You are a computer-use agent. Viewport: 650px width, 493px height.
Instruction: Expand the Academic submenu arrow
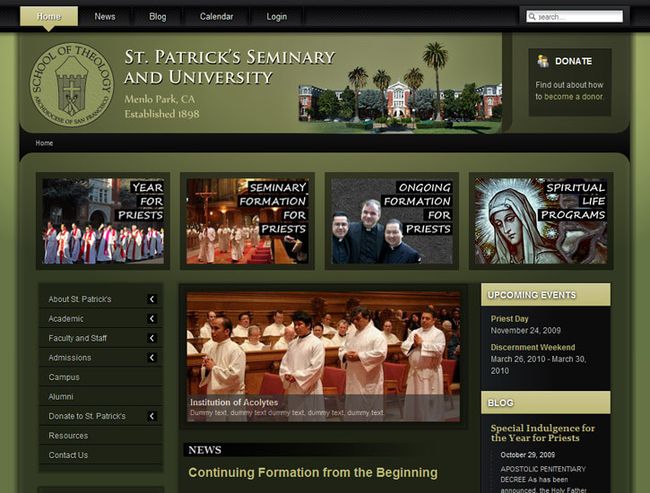(152, 318)
